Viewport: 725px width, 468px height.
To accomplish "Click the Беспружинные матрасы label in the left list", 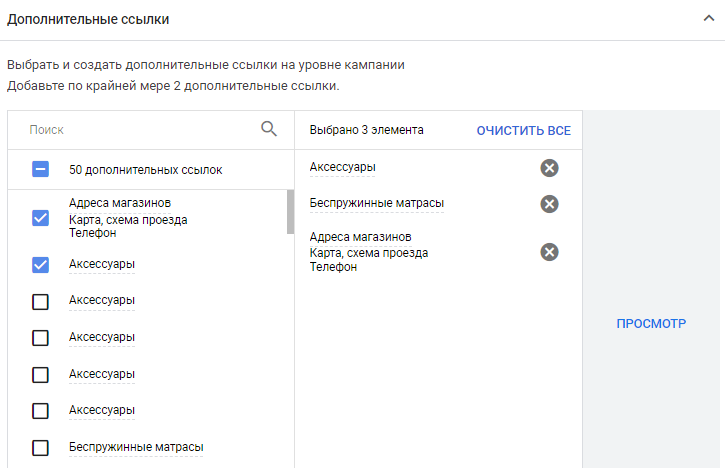I will click(x=135, y=447).
